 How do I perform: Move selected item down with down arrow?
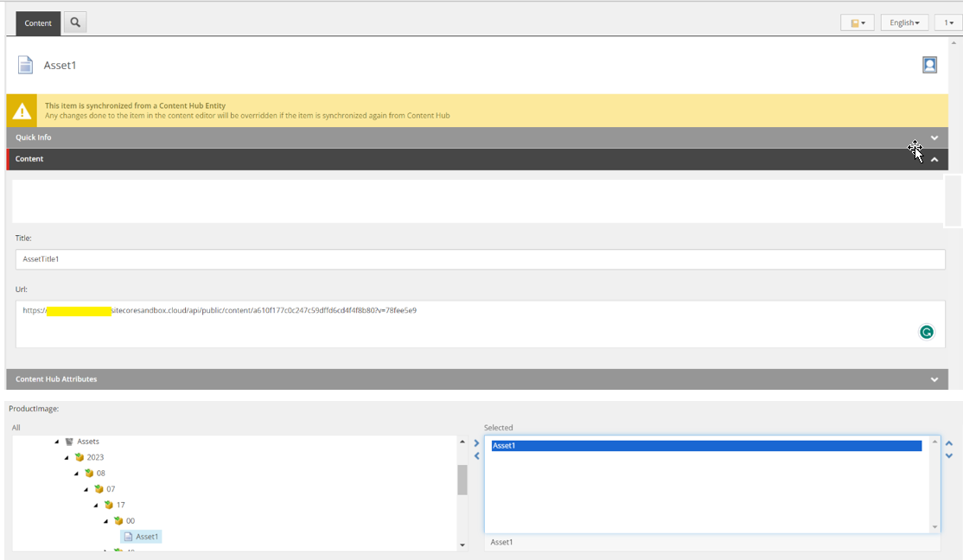[x=949, y=456]
